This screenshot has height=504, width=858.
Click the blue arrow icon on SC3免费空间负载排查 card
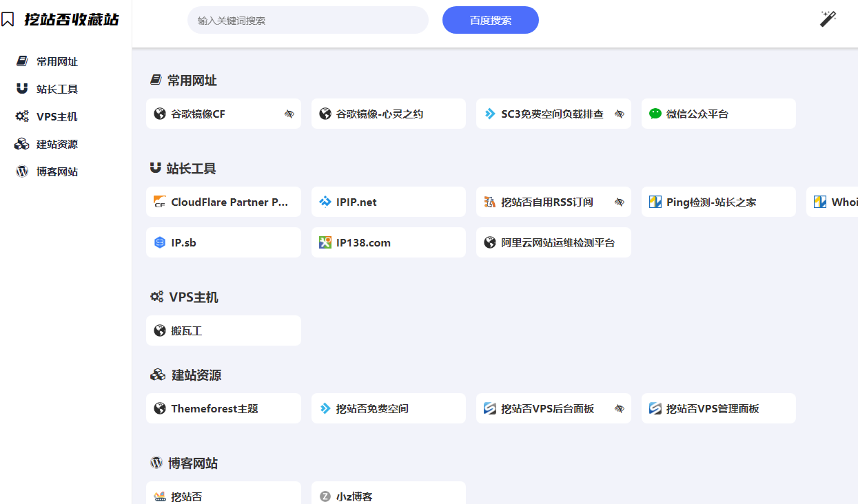(x=490, y=114)
